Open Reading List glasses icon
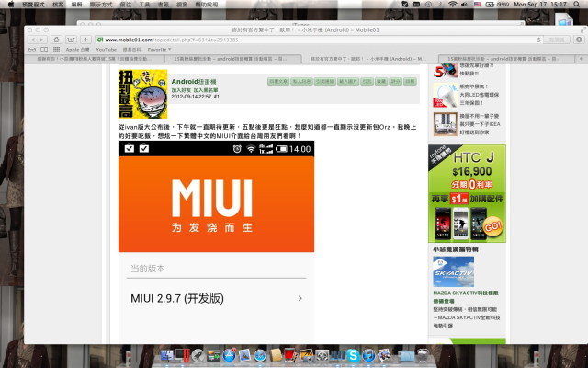The image size is (588, 368). pos(32,49)
